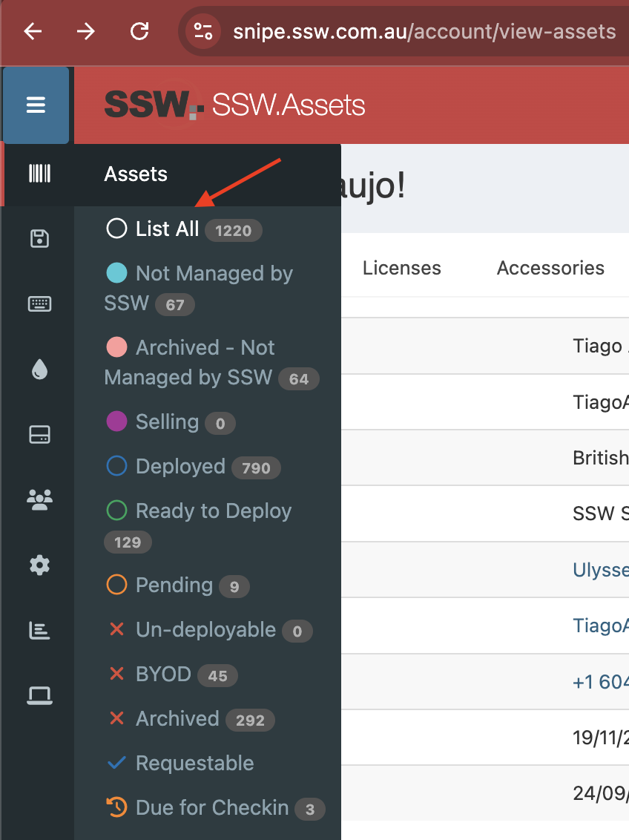Click the 1220 count badge

point(234,231)
